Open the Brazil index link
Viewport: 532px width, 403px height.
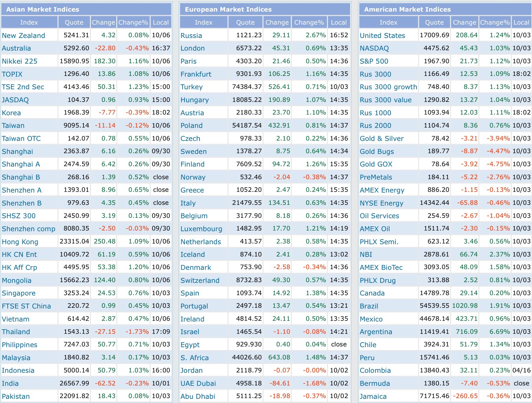pyautogui.click(x=369, y=306)
